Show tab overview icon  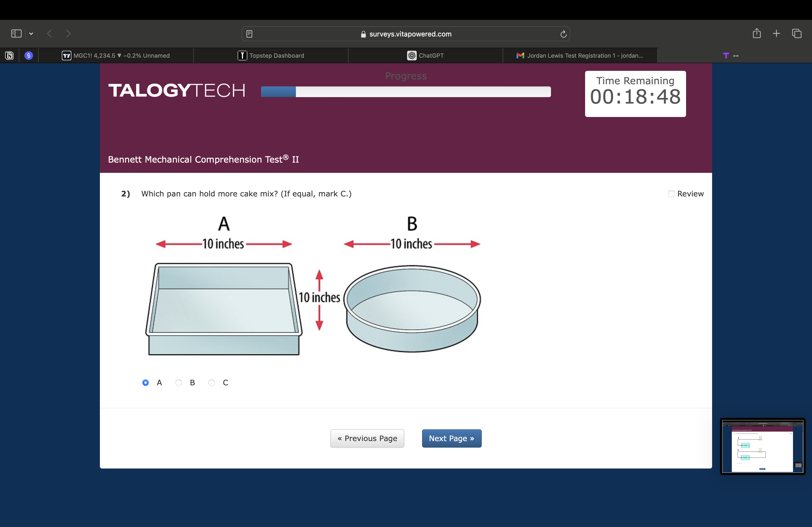pyautogui.click(x=797, y=33)
